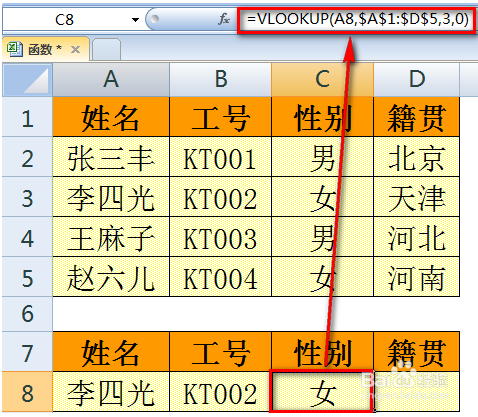This screenshot has width=478, height=417.
Task: Select cell containing 张三丰
Action: [111, 157]
